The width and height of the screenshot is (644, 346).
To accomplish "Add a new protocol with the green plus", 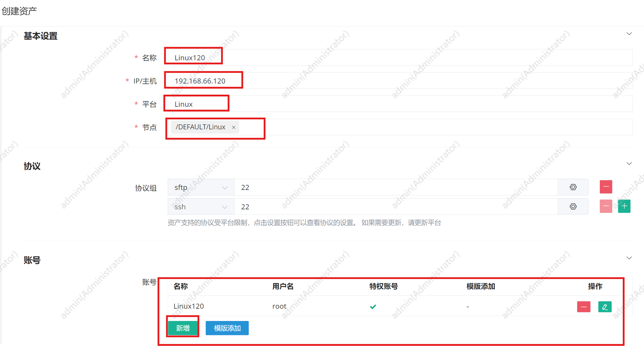I will click(x=624, y=206).
